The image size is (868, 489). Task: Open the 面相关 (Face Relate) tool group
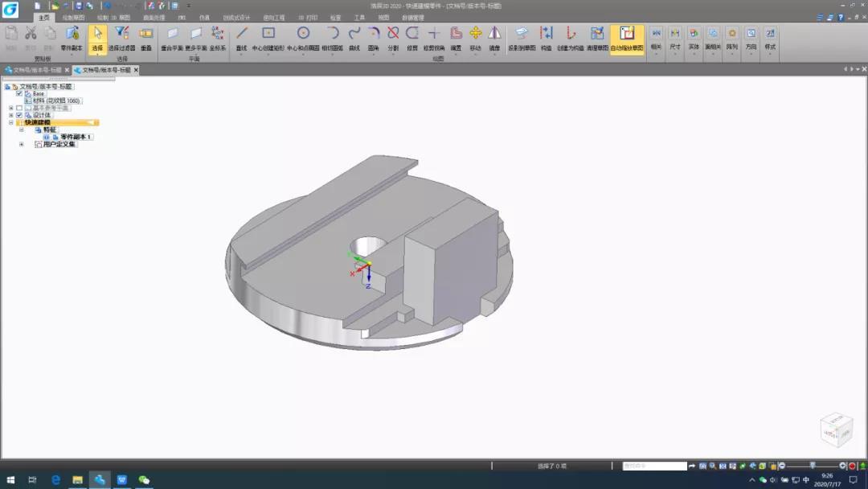tap(713, 39)
